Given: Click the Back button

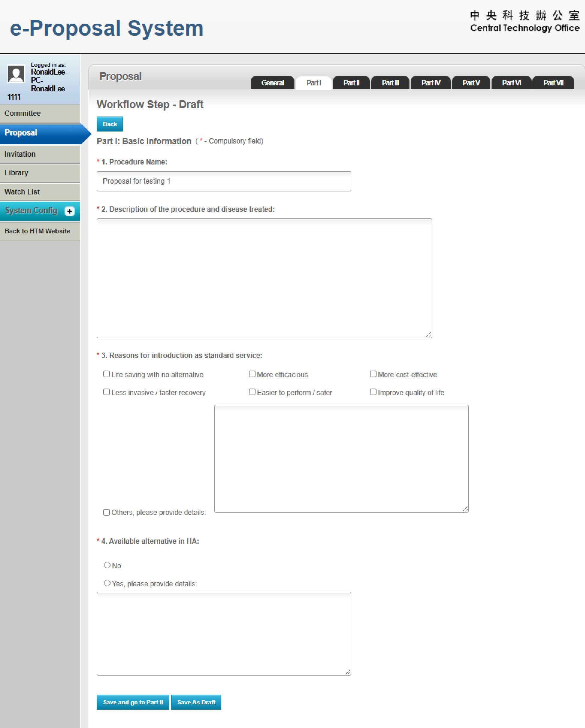Looking at the screenshot, I should (110, 124).
